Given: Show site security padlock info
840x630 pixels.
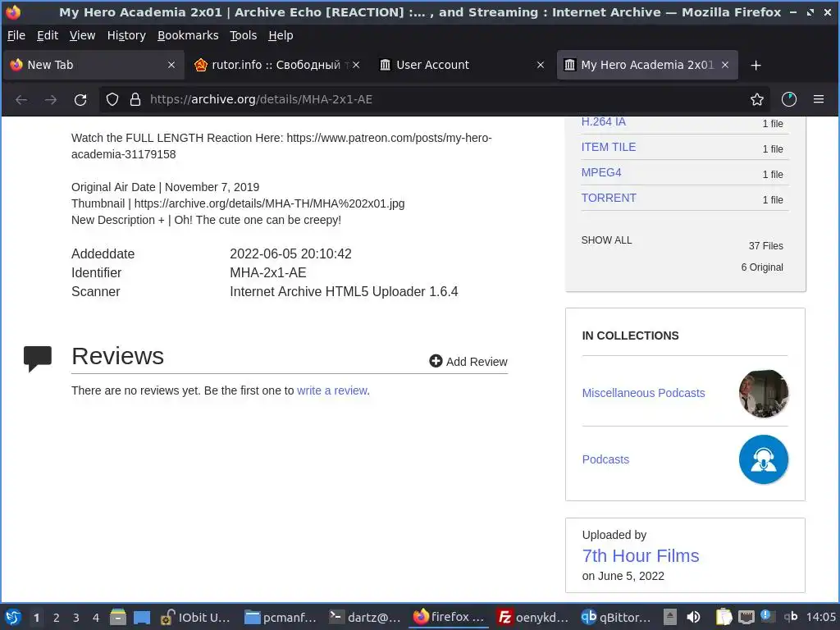Looking at the screenshot, I should (x=135, y=99).
